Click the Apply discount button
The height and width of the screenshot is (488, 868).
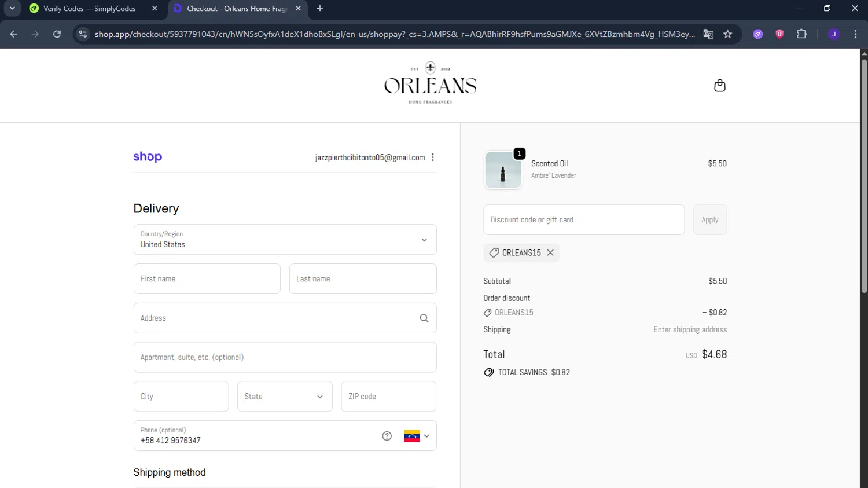[710, 220]
